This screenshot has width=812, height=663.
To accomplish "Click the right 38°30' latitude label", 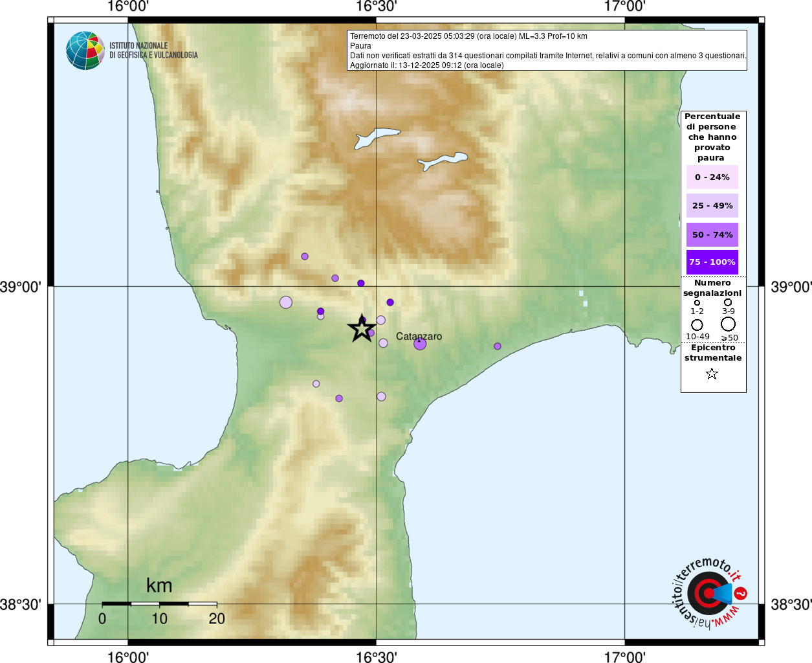I will coord(791,604).
